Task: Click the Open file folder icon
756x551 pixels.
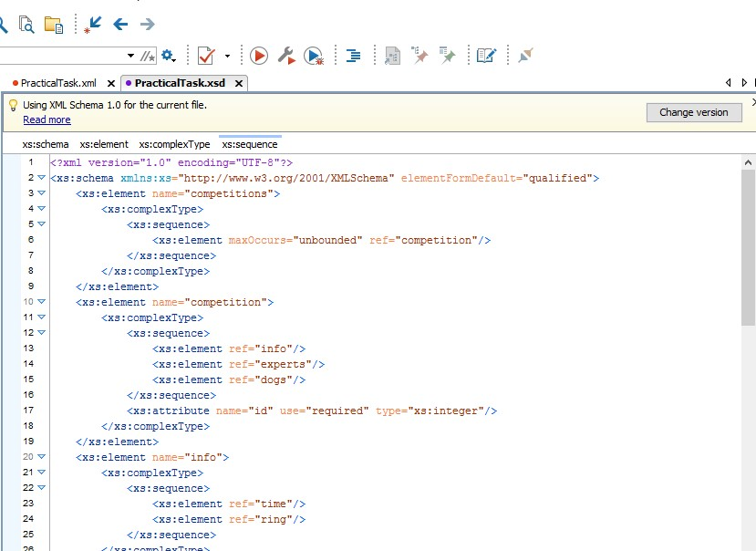Action: (x=53, y=25)
